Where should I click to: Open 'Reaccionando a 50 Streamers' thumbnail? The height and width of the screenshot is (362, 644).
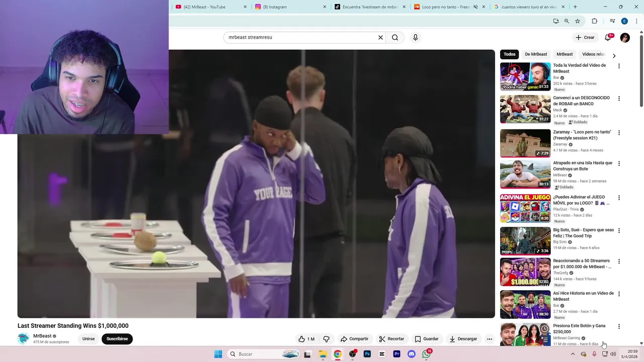pyautogui.click(x=525, y=272)
